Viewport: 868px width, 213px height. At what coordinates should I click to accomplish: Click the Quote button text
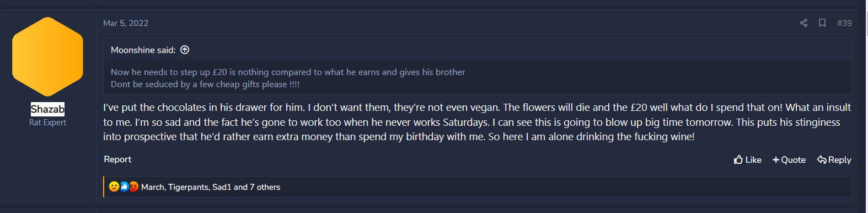793,159
